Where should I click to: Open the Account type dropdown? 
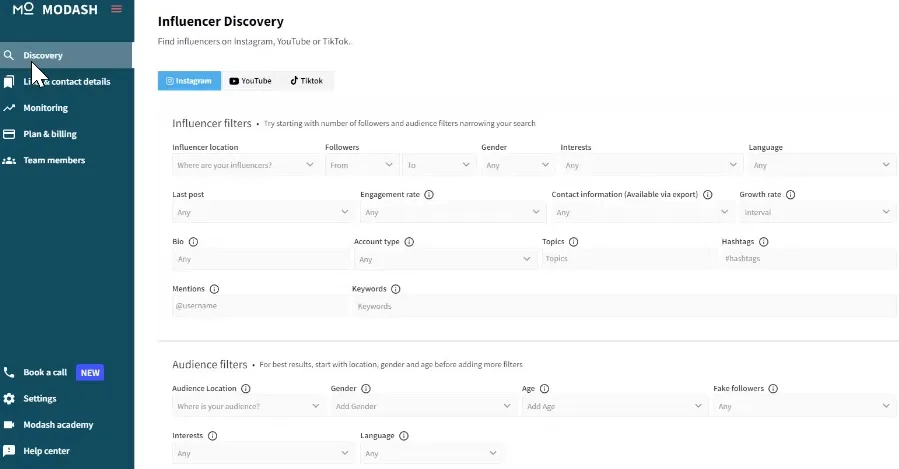(445, 259)
